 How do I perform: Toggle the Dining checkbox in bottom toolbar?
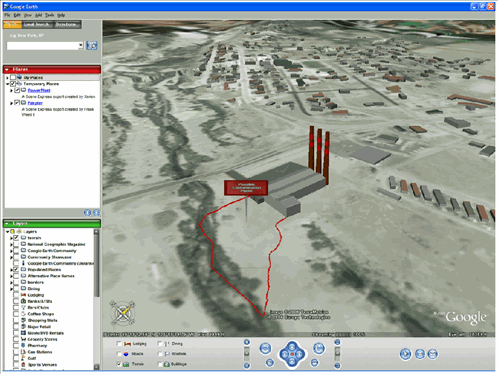160,343
